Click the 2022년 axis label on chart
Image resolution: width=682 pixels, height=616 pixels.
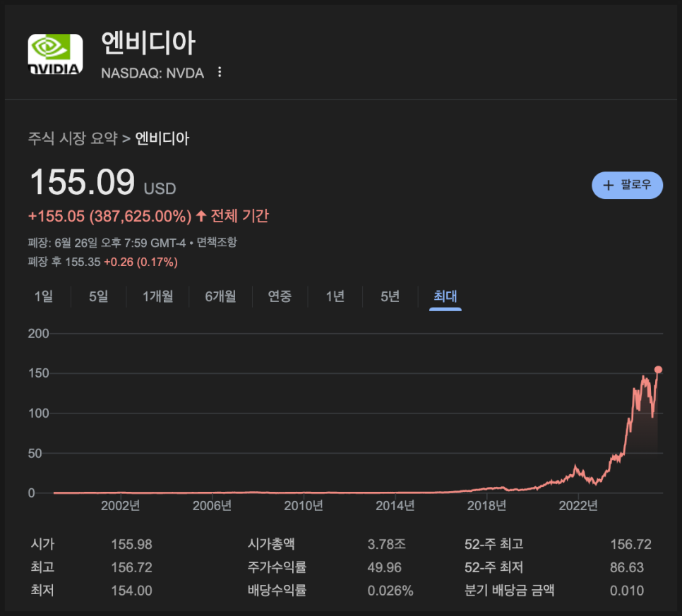[x=578, y=506]
